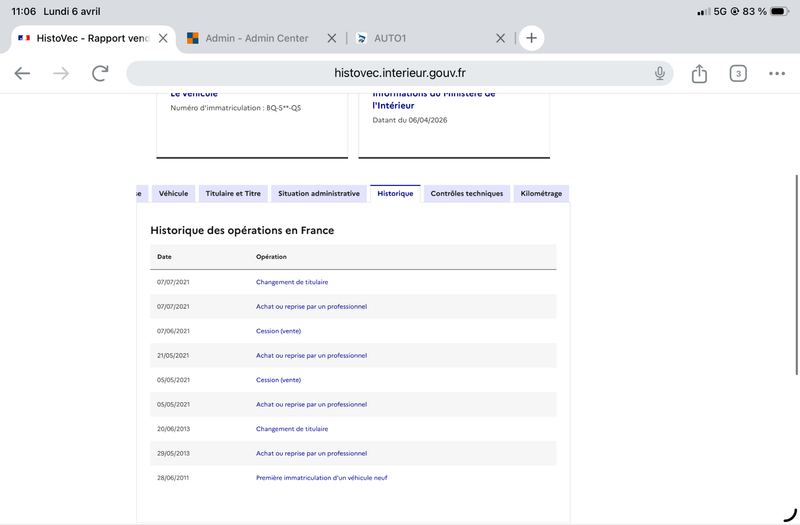The height and width of the screenshot is (525, 800).
Task: Click the Première immatriculation d'un véhicule neuf entry
Action: coord(321,478)
